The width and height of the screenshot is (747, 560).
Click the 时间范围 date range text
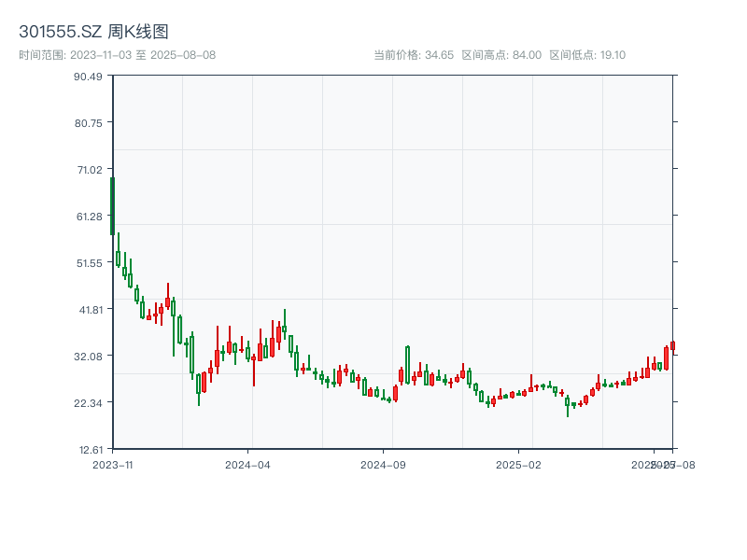pos(117,55)
